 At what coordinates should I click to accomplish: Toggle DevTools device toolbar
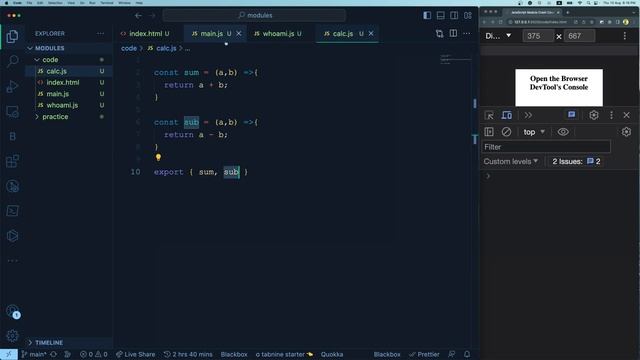coord(507,116)
